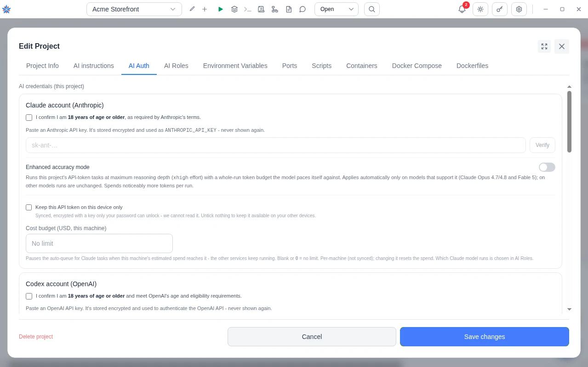Switch to the Containers tab

pos(362,66)
